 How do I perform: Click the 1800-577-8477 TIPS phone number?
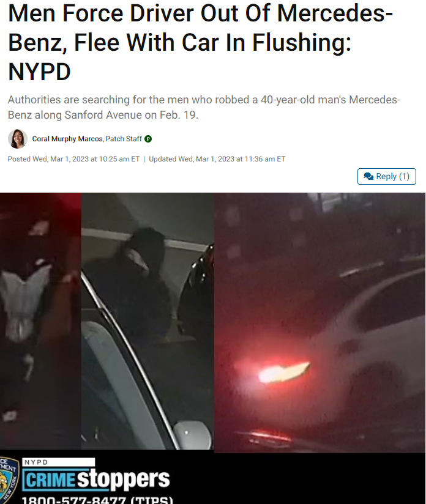pos(97,500)
